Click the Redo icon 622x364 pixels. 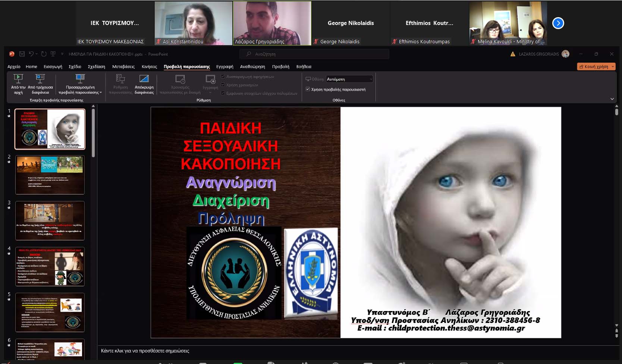[x=44, y=54]
